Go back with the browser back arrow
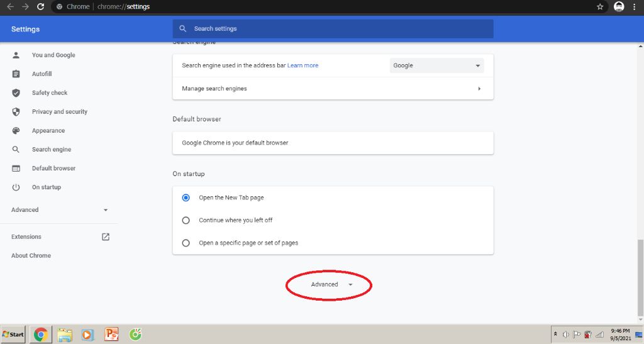 tap(10, 6)
